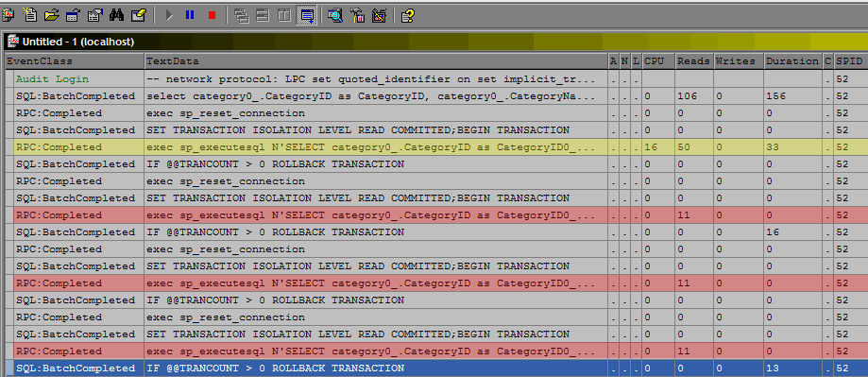Click the Duration value 16 in ROLLBACK row
This screenshot has height=377, width=868.
click(x=773, y=231)
